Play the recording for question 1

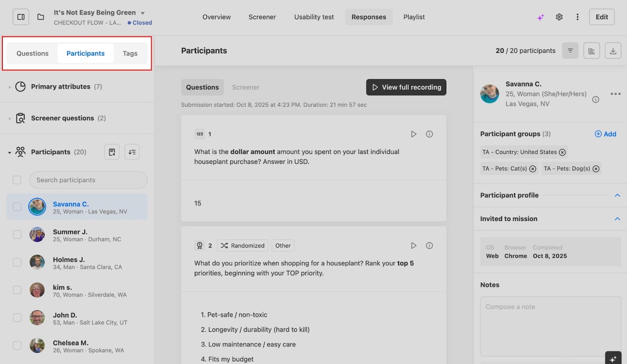413,134
